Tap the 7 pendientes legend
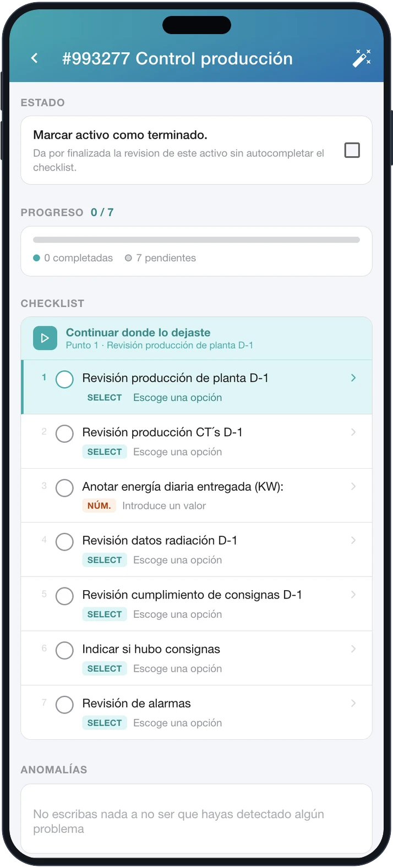 [160, 258]
